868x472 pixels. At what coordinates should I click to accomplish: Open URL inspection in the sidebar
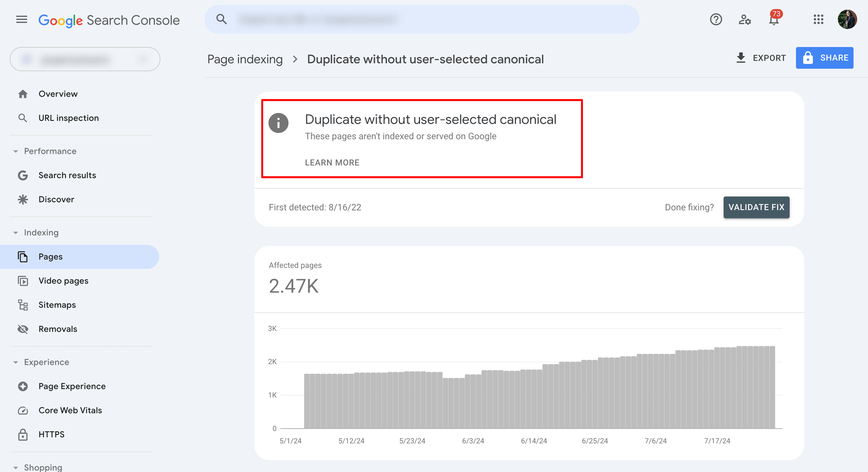point(68,118)
